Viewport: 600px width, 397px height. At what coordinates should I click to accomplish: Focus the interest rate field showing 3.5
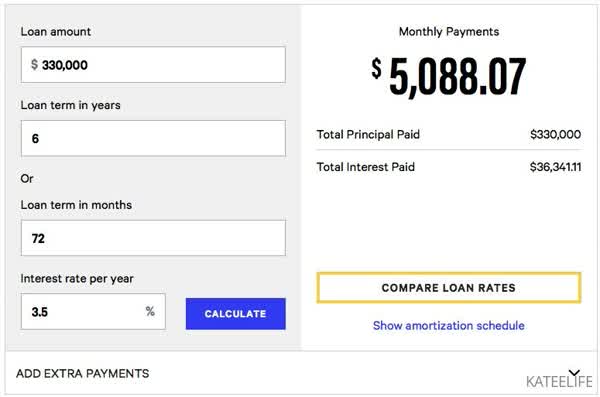click(x=93, y=311)
